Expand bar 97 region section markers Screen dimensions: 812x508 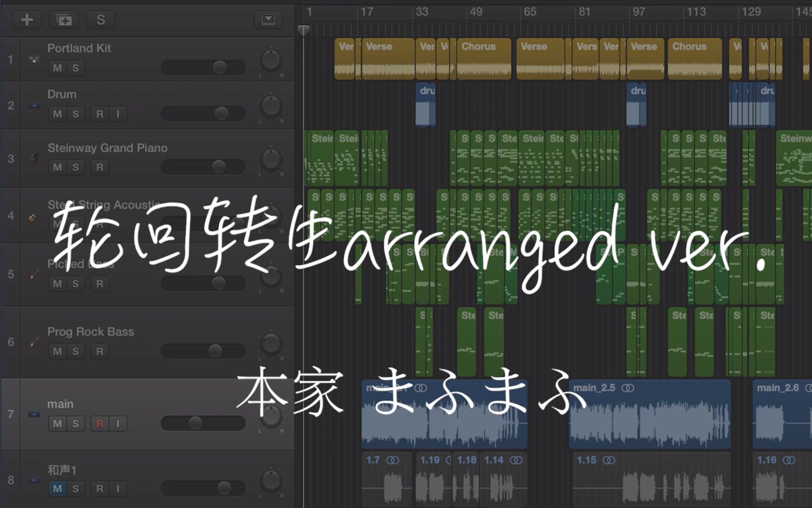[628, 11]
